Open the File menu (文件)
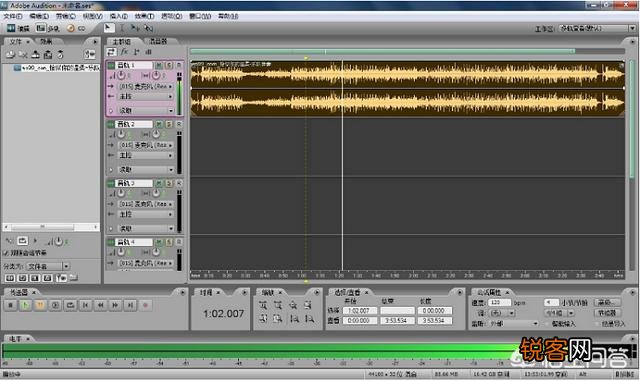The height and width of the screenshot is (381, 640). (13, 16)
